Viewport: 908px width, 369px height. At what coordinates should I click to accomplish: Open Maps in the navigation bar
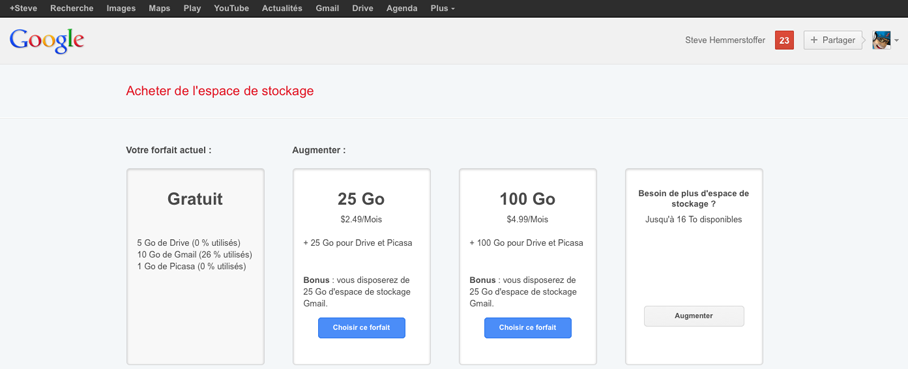pyautogui.click(x=159, y=9)
